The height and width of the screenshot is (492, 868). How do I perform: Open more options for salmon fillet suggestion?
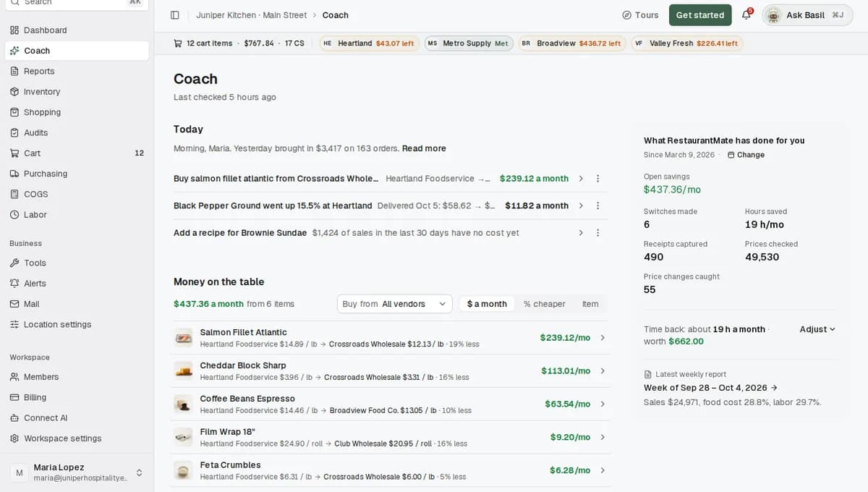point(597,179)
